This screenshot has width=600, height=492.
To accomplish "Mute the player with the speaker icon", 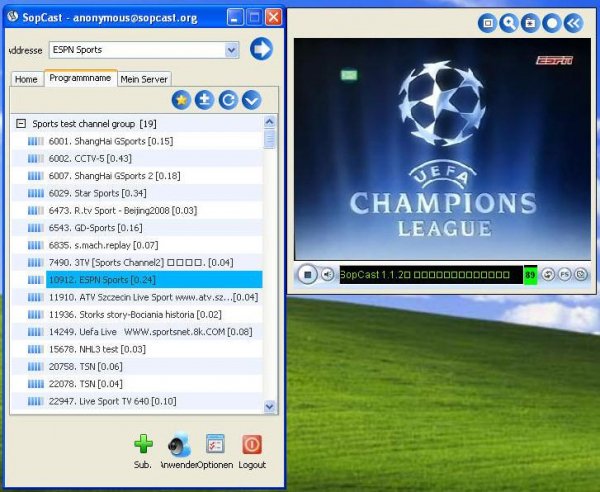I will (328, 274).
